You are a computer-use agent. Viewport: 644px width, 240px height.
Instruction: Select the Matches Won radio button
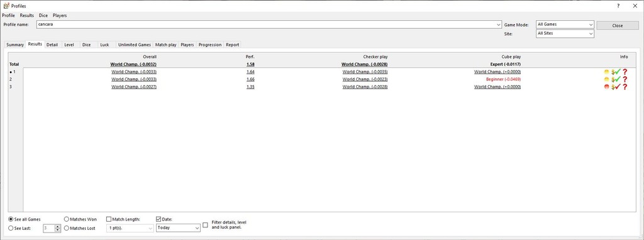(x=67, y=219)
